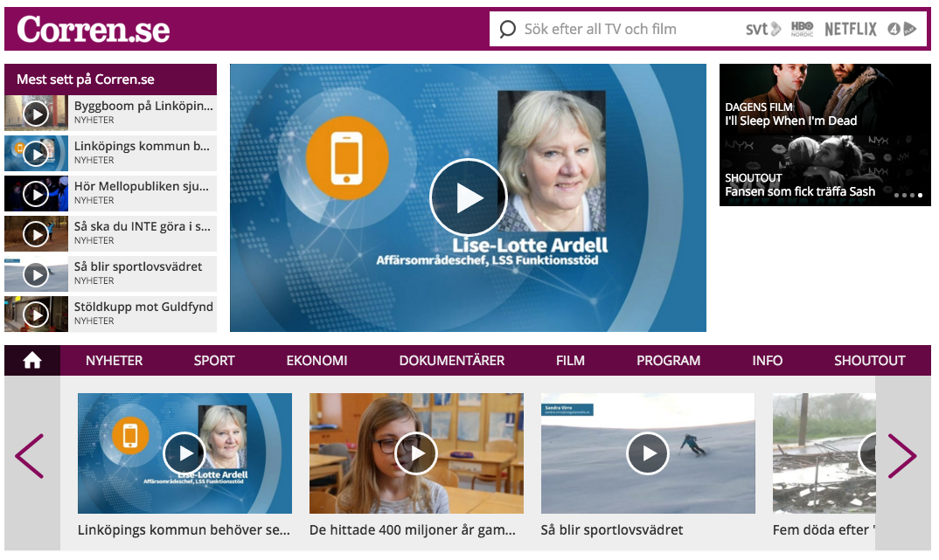
Task: Open carousel title Linköpings kommun behöver se...
Action: [x=184, y=530]
